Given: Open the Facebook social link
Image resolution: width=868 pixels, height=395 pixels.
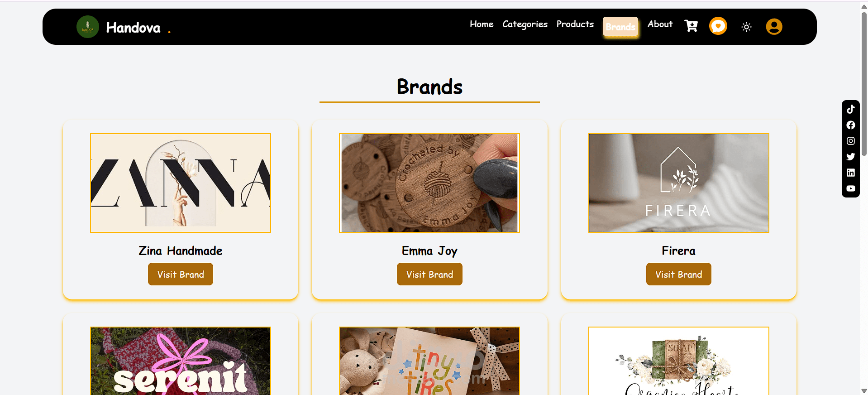Looking at the screenshot, I should (851, 125).
